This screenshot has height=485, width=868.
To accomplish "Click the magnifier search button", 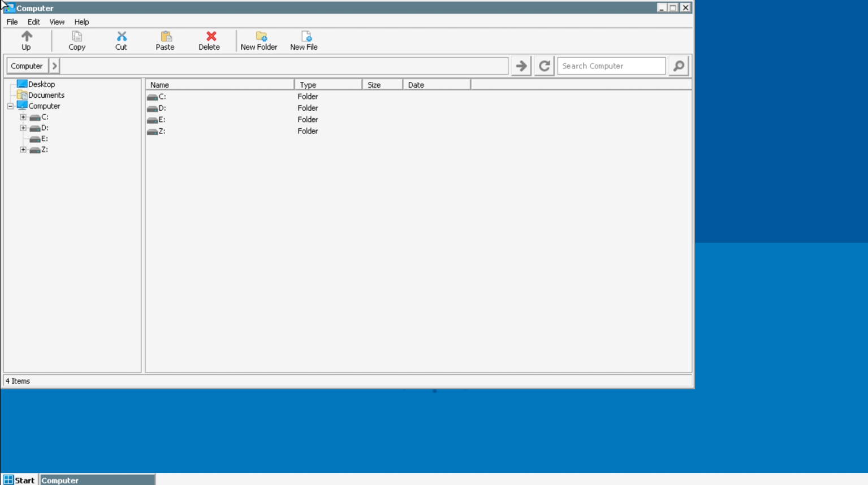I will tap(679, 66).
